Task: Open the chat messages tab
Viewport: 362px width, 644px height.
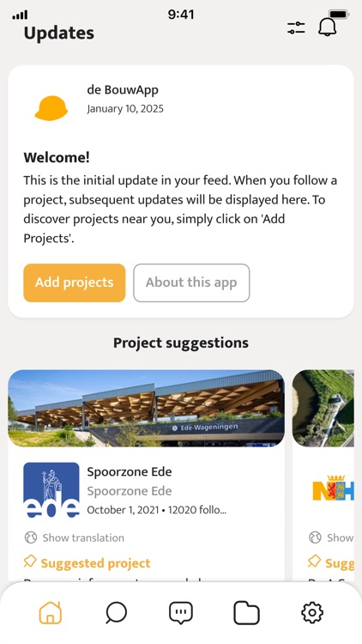Action: pos(181,613)
